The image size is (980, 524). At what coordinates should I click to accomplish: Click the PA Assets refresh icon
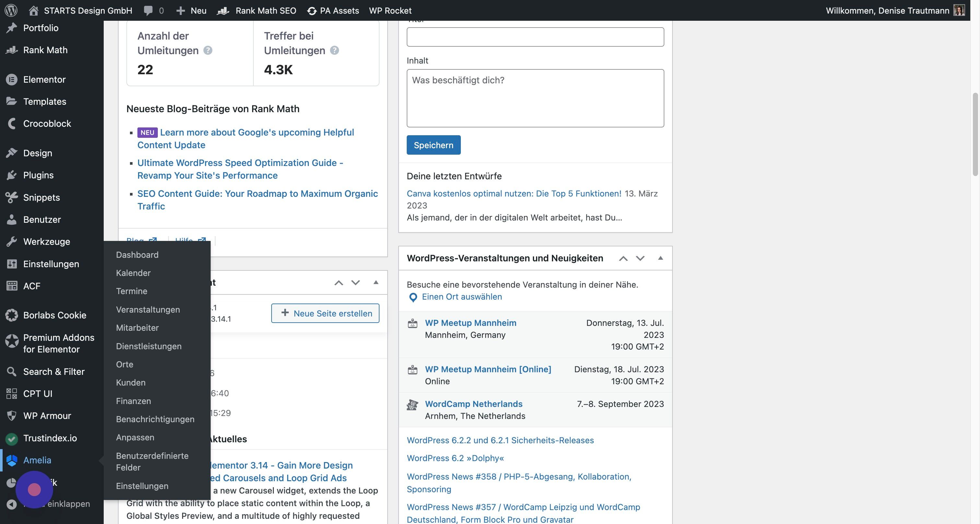coord(311,11)
